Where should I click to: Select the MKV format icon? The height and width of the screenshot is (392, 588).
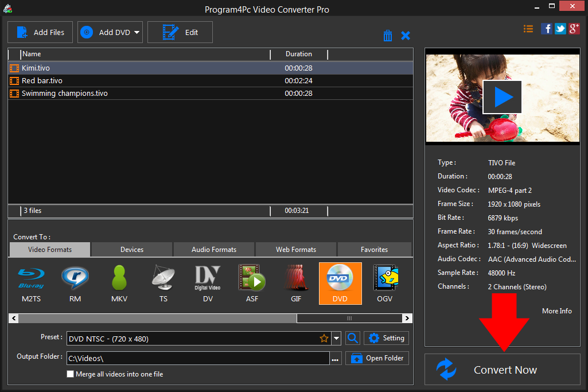[x=119, y=284]
